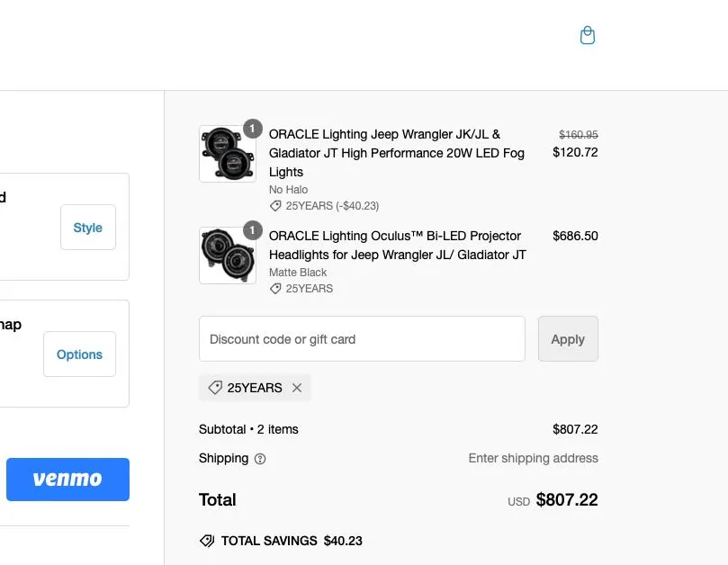Click the headlights quantity badge

click(x=253, y=230)
